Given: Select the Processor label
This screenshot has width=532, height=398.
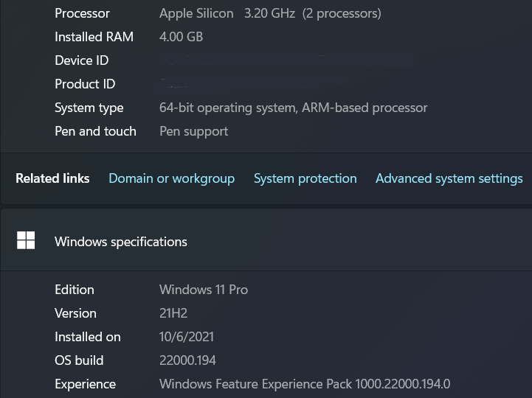Looking at the screenshot, I should (x=82, y=13).
